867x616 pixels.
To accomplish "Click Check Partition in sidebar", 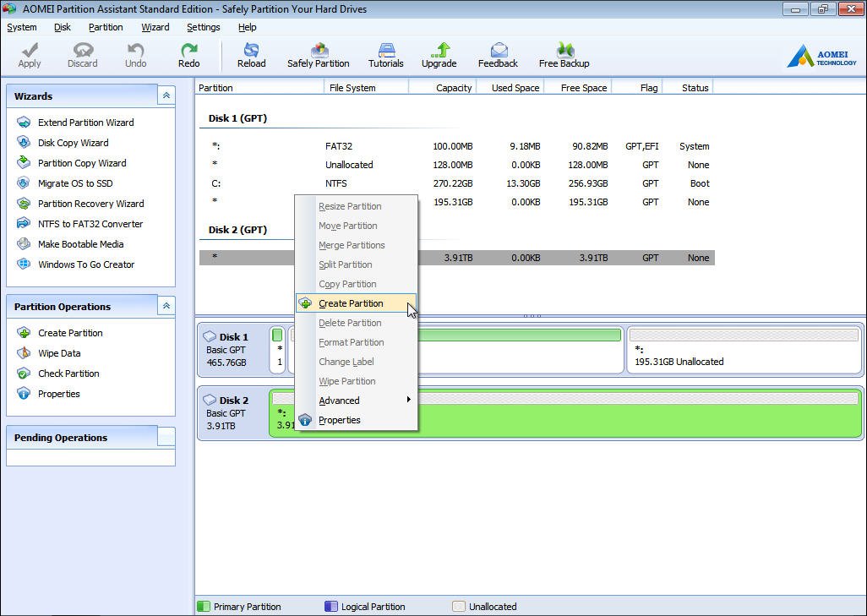I will (x=68, y=373).
